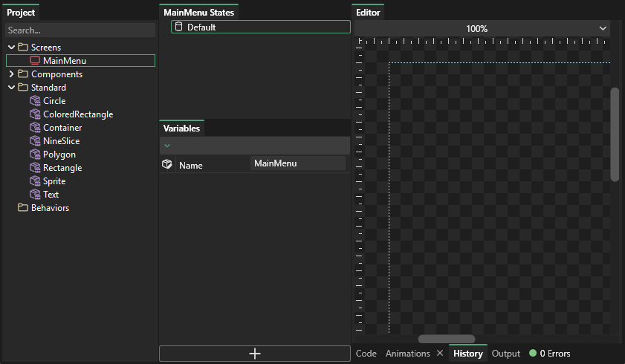Click the Sprite element icon
Image resolution: width=625 pixels, height=364 pixels.
[x=35, y=181]
